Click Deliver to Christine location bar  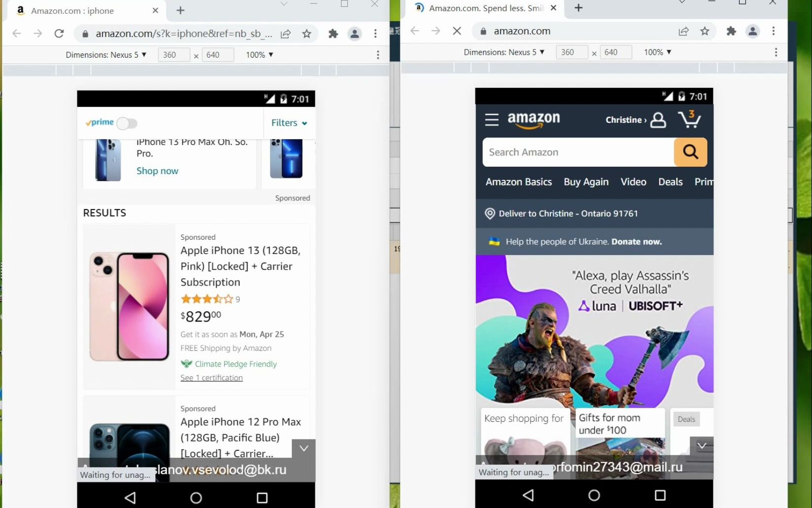594,214
